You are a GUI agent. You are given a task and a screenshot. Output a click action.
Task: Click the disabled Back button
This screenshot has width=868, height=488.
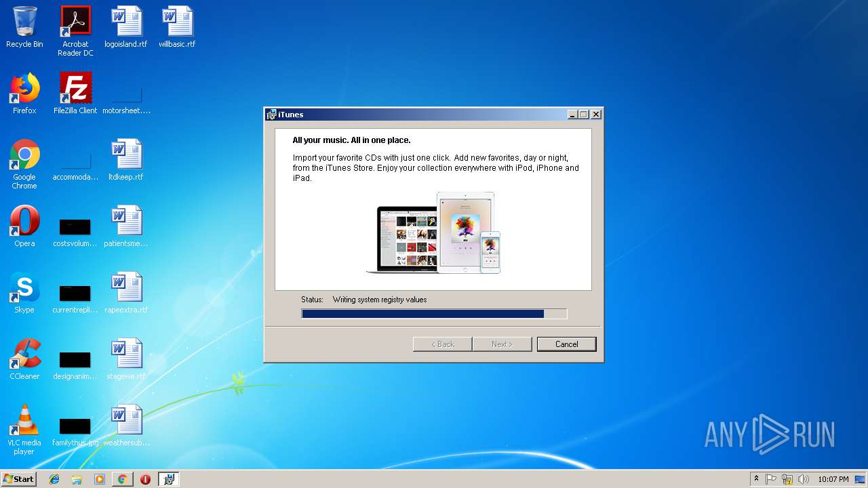pyautogui.click(x=443, y=344)
